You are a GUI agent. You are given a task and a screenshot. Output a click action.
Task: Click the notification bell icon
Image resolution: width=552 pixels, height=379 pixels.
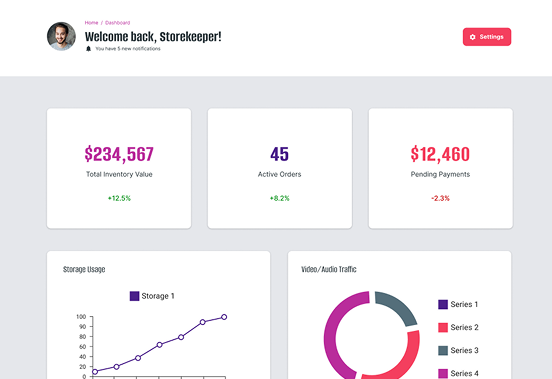(x=88, y=49)
